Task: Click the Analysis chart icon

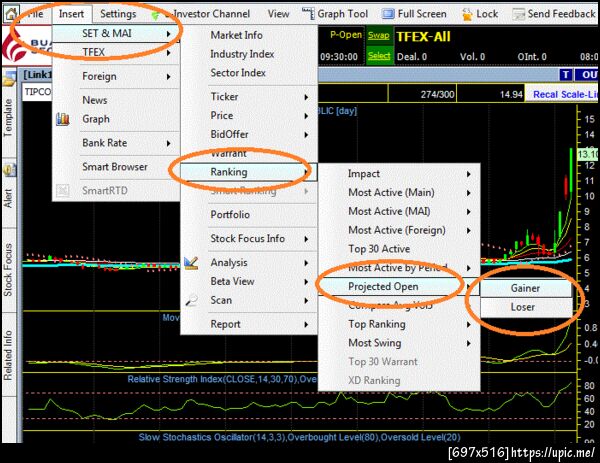Action: (191, 263)
